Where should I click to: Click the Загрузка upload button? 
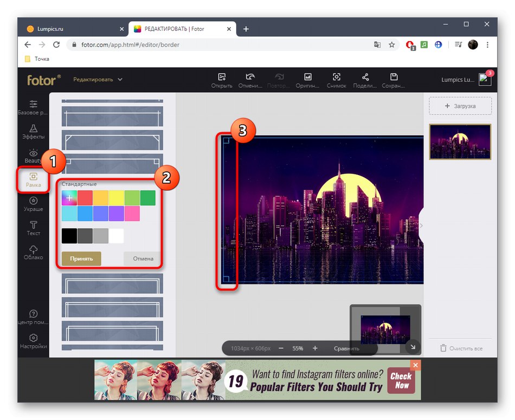[x=460, y=106]
